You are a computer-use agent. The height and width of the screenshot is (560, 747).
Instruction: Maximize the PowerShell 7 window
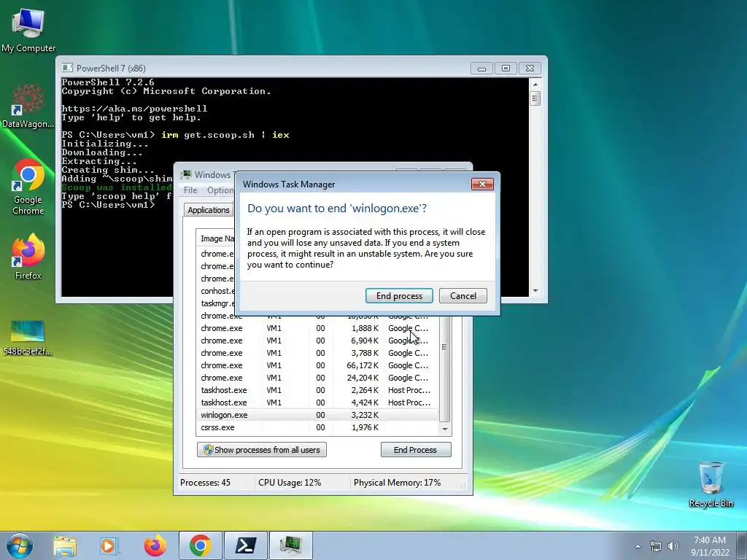pos(506,69)
